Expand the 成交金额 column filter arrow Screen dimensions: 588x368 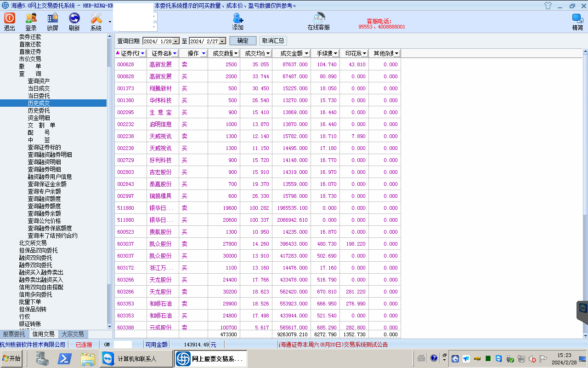coord(306,53)
